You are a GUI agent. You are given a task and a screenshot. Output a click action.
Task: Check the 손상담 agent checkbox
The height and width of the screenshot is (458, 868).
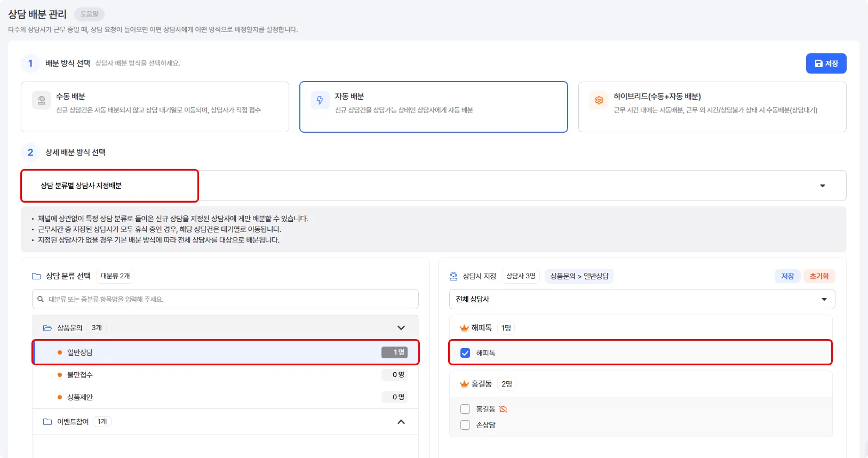point(465,425)
